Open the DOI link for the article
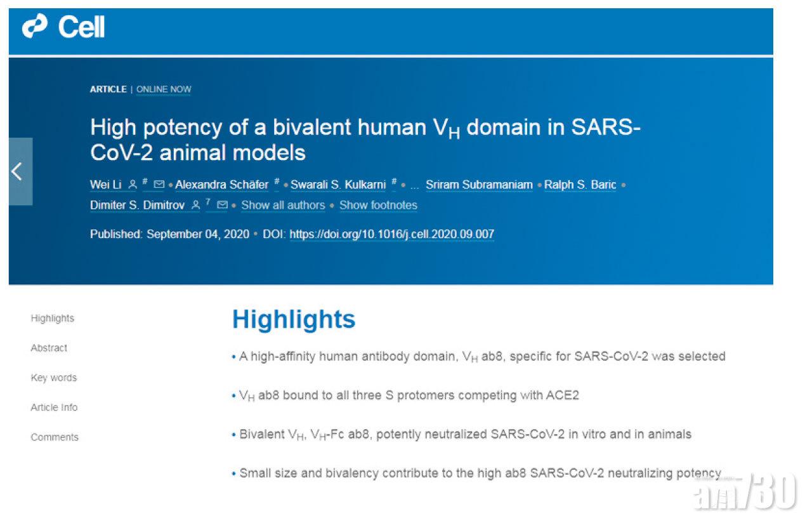 pos(391,235)
